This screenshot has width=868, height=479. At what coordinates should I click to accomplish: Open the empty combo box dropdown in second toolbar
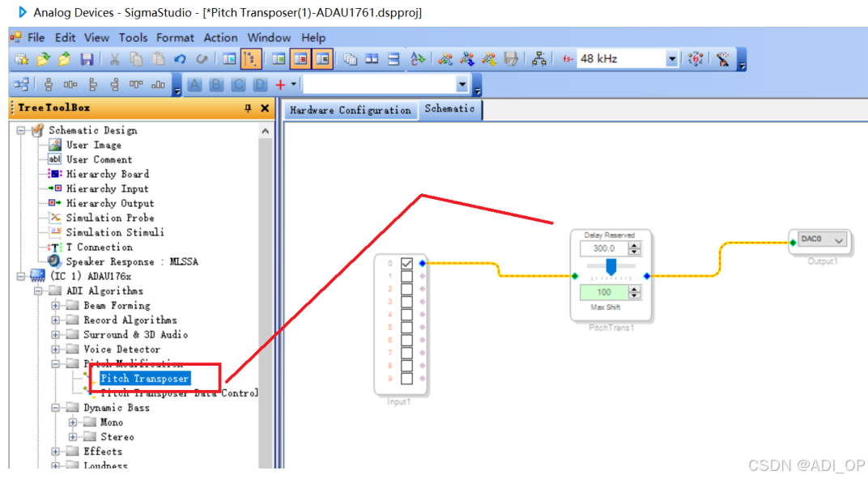tap(462, 85)
